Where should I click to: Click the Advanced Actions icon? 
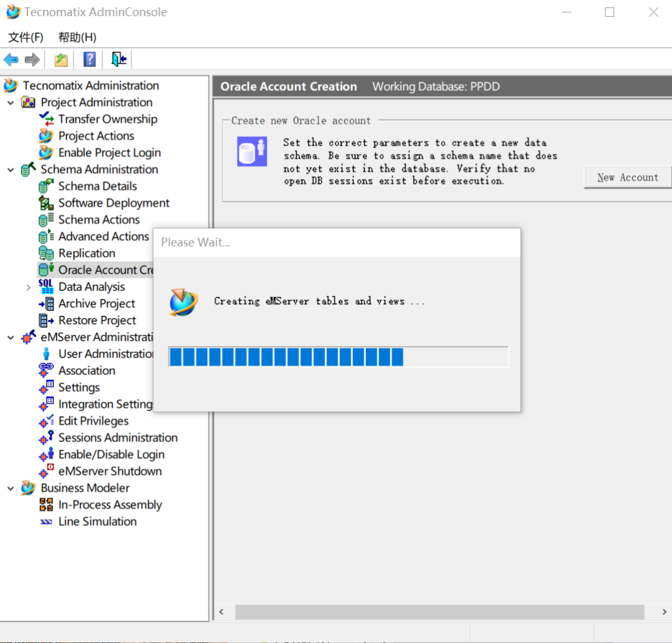[46, 236]
